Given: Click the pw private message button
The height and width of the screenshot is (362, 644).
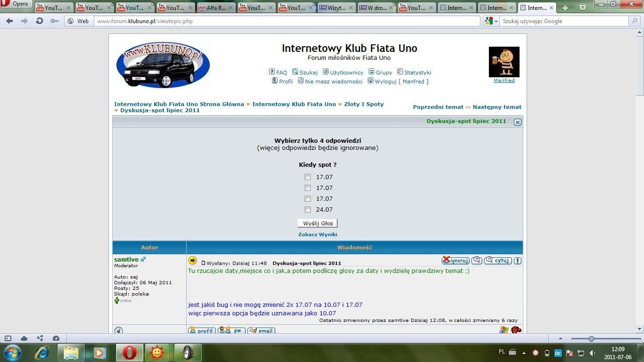Looking at the screenshot, I should point(231,330).
